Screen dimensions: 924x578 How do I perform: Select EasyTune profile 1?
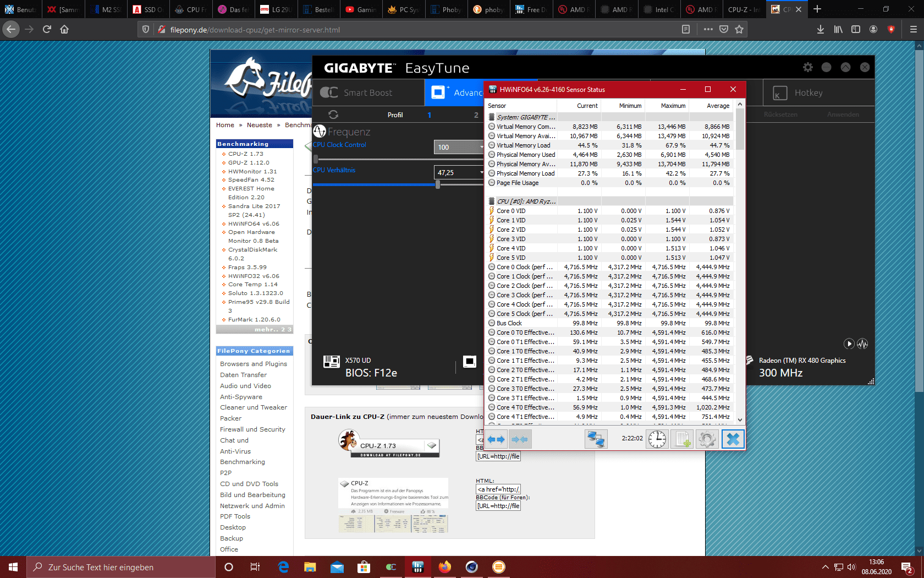point(430,115)
